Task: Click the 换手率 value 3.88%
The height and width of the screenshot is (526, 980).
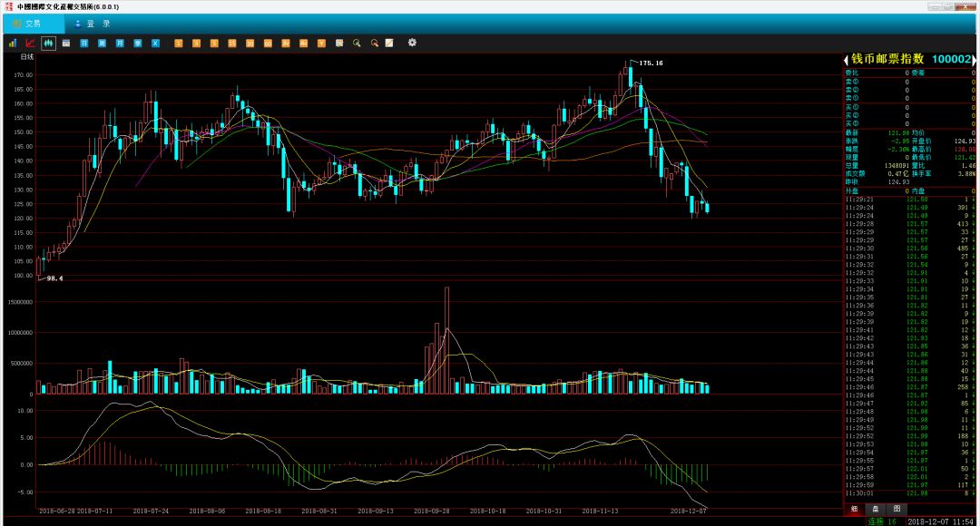Action: coord(966,173)
